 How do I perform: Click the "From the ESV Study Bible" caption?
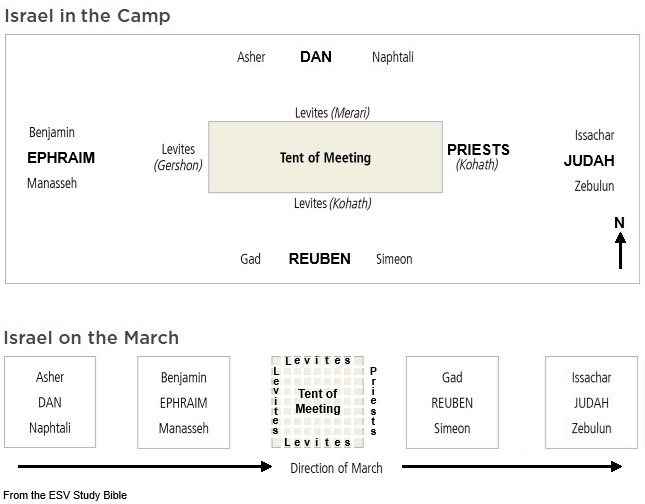(65, 495)
